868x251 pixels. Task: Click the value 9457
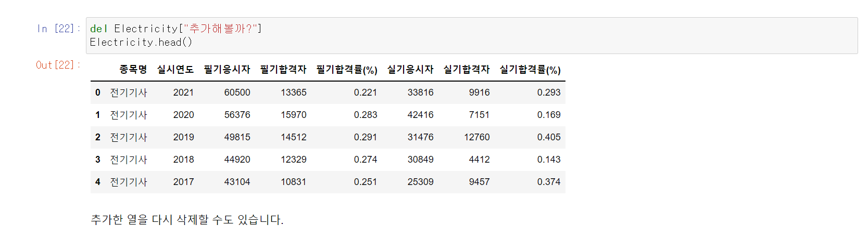[x=480, y=182]
